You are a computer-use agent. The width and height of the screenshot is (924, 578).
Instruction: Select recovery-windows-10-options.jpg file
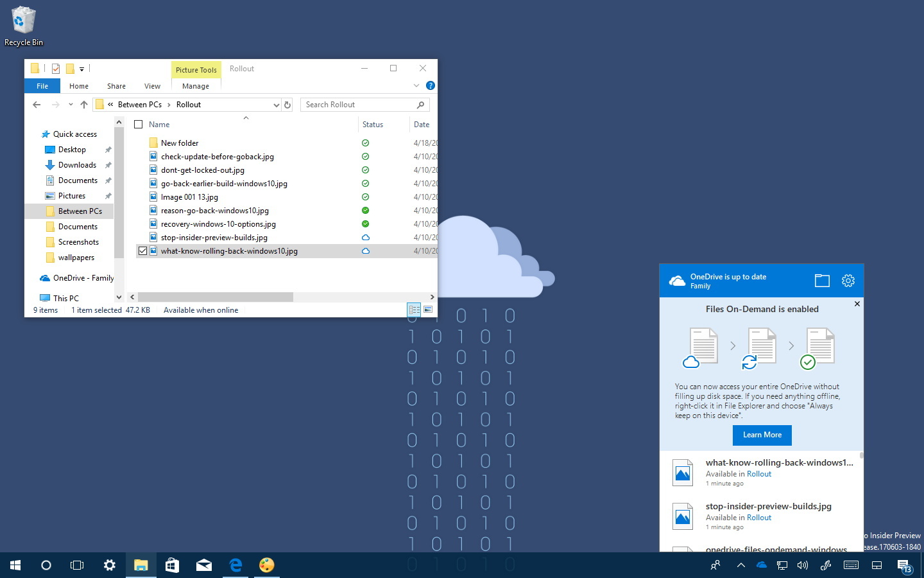(x=218, y=224)
